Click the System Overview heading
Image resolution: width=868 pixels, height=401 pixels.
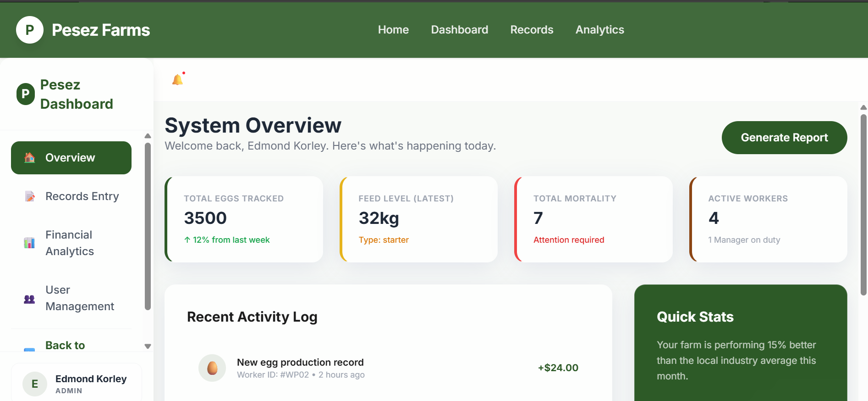click(253, 125)
